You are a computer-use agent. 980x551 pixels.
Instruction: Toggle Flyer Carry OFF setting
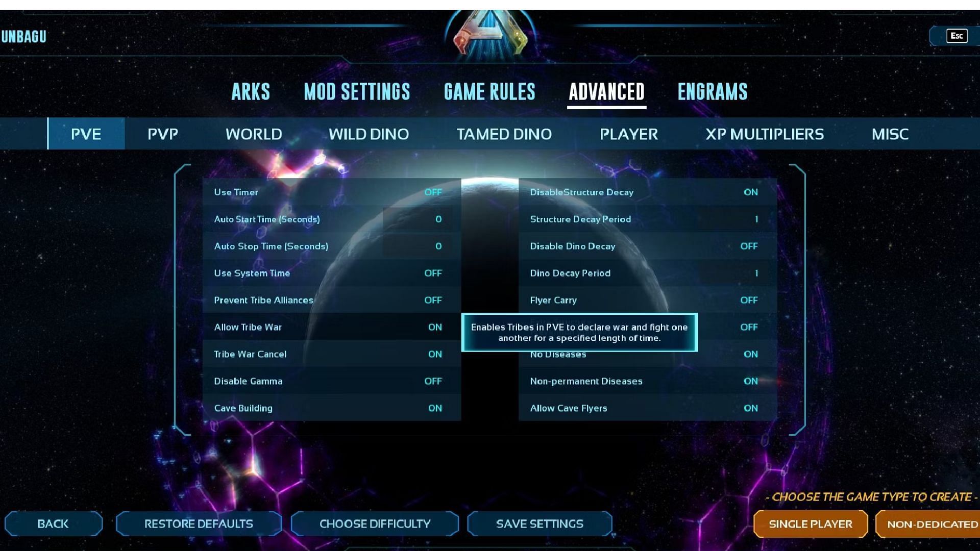(x=748, y=299)
